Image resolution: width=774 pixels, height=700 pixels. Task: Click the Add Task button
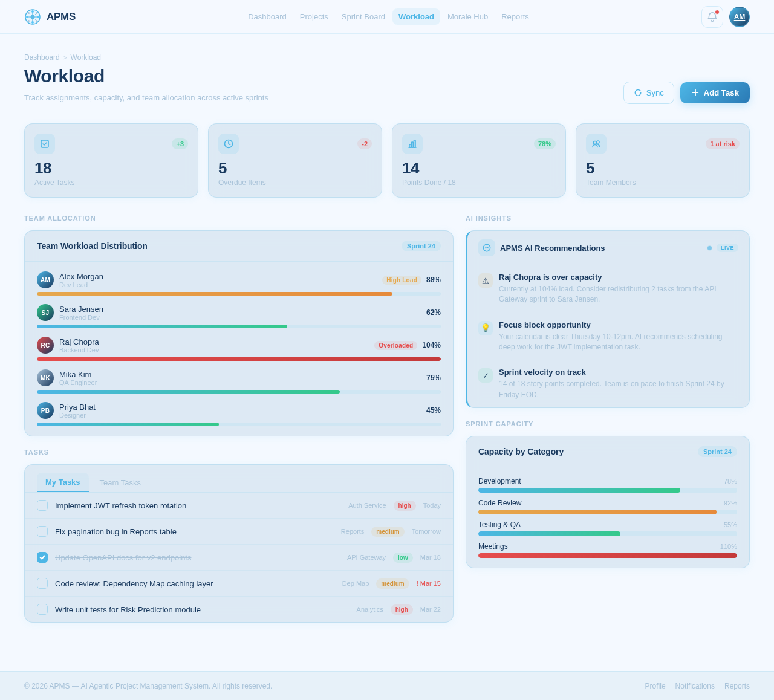pyautogui.click(x=715, y=92)
